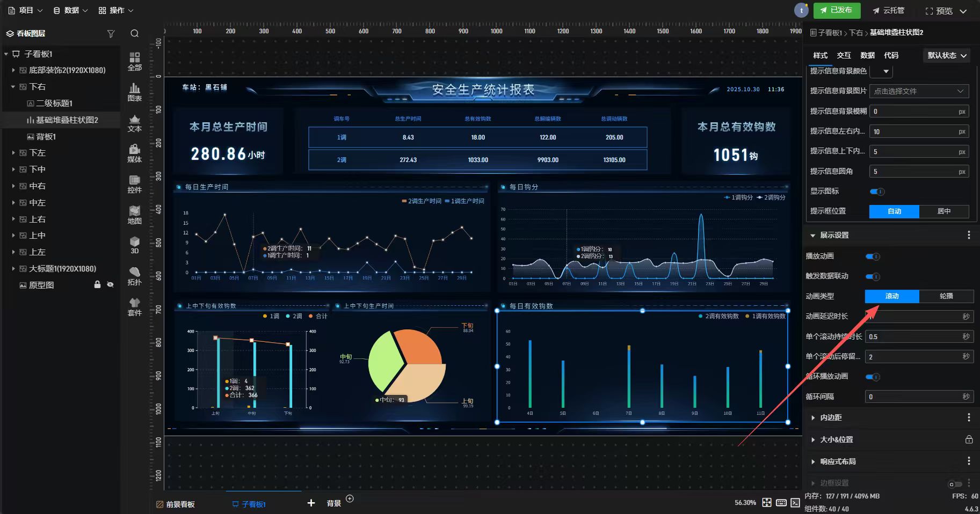The image size is (980, 514).
Task: Click the green 已发布 button
Action: [x=837, y=10]
